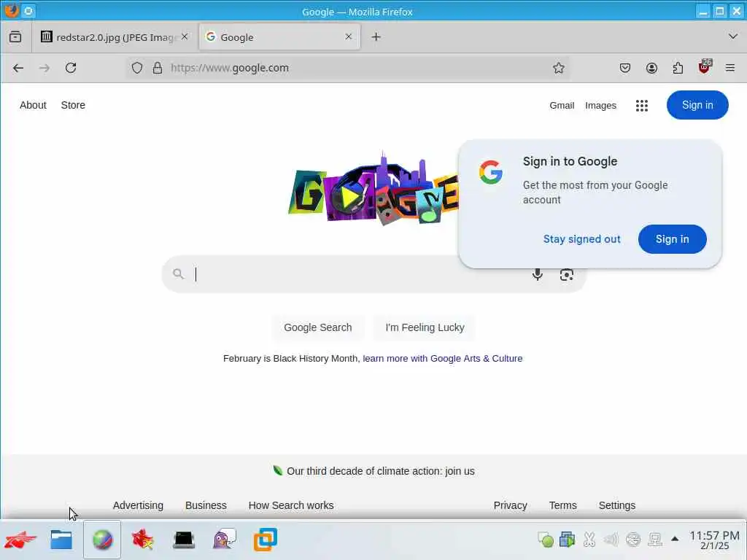The image size is (747, 560).
Task: Show site security padlock information
Action: point(158,68)
